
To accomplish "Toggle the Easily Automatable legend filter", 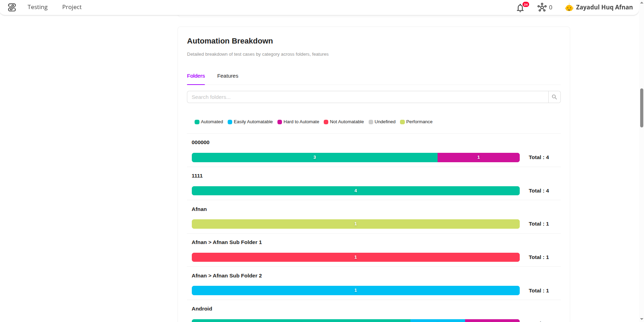I will [229, 122].
